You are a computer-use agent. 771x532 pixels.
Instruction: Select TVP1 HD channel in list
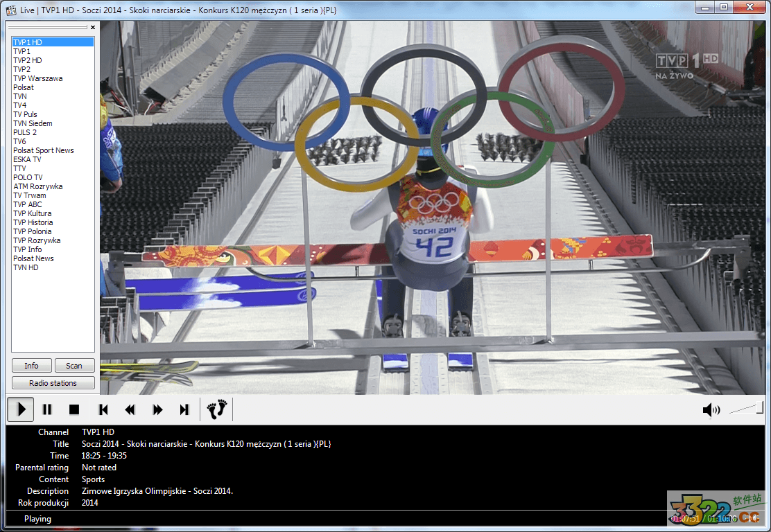pos(53,42)
